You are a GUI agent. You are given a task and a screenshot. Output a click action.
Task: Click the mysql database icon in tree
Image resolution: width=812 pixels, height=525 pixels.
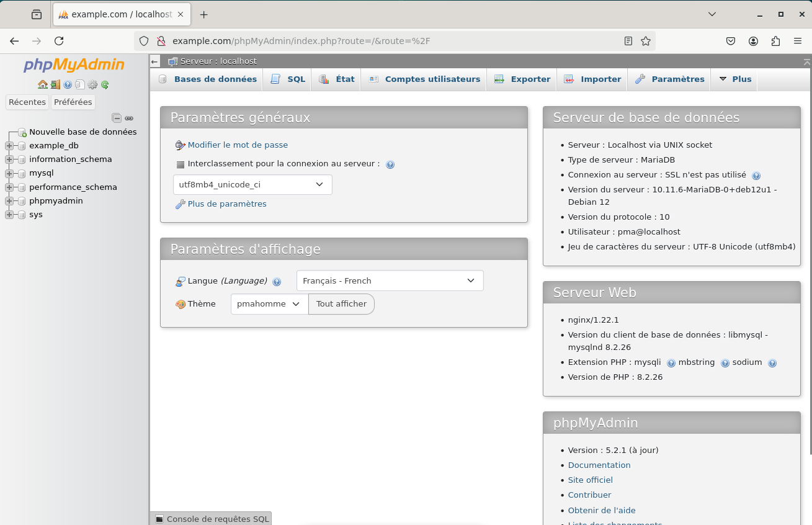click(x=22, y=173)
